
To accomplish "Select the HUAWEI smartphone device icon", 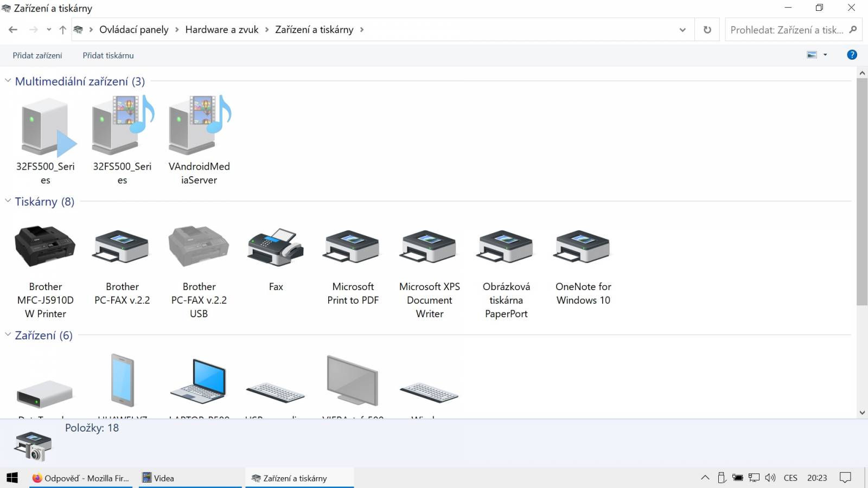I will point(122,380).
